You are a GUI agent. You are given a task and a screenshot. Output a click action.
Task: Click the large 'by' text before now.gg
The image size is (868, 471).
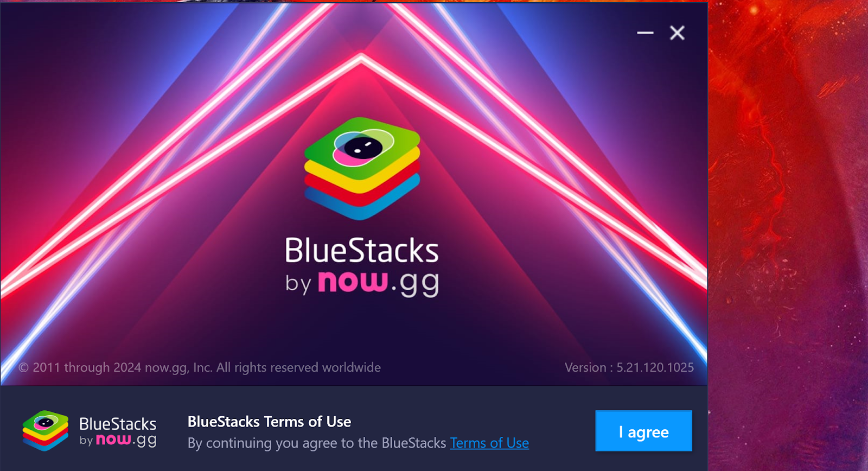pyautogui.click(x=298, y=283)
